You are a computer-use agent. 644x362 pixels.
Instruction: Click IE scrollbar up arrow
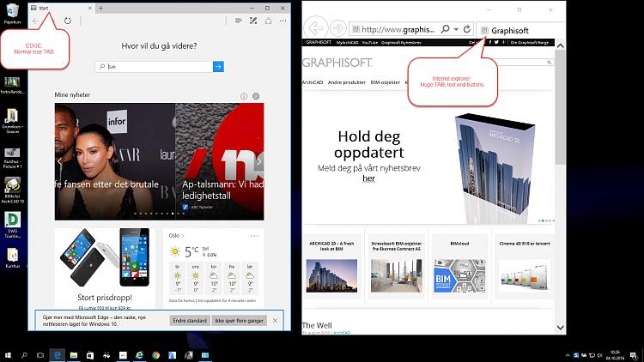click(560, 45)
